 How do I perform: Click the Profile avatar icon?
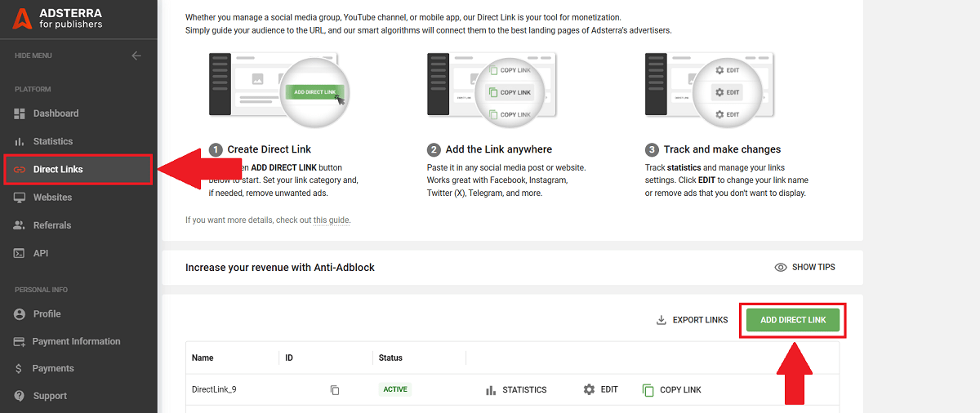[x=20, y=313]
